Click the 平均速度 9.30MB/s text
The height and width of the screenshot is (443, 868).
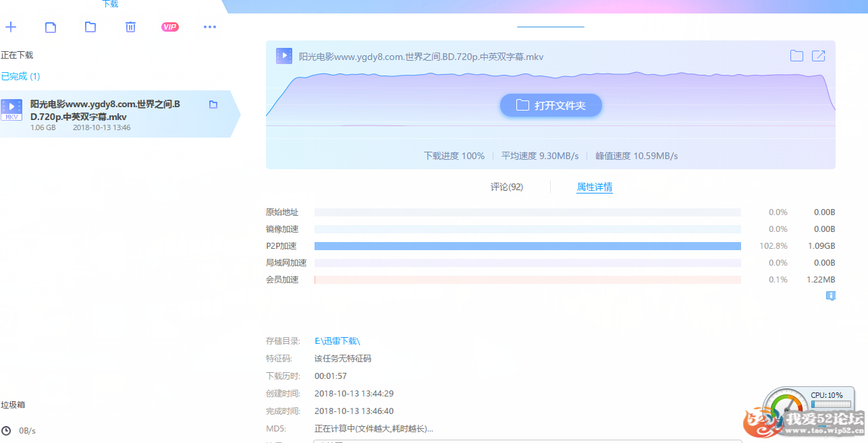click(x=540, y=156)
